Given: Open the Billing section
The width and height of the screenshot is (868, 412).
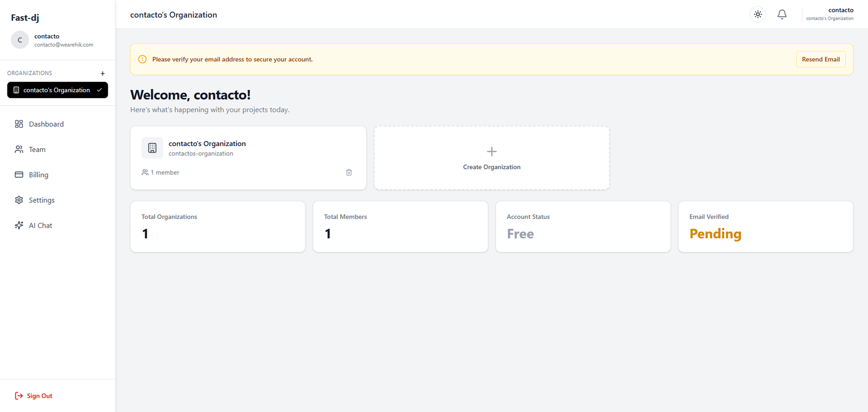Looking at the screenshot, I should [39, 175].
